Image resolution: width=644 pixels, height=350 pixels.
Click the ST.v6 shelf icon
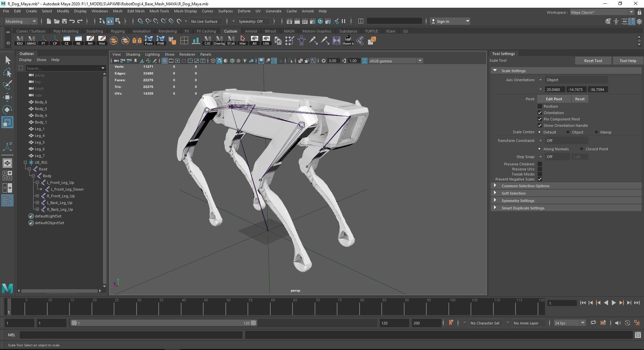click(x=231, y=41)
